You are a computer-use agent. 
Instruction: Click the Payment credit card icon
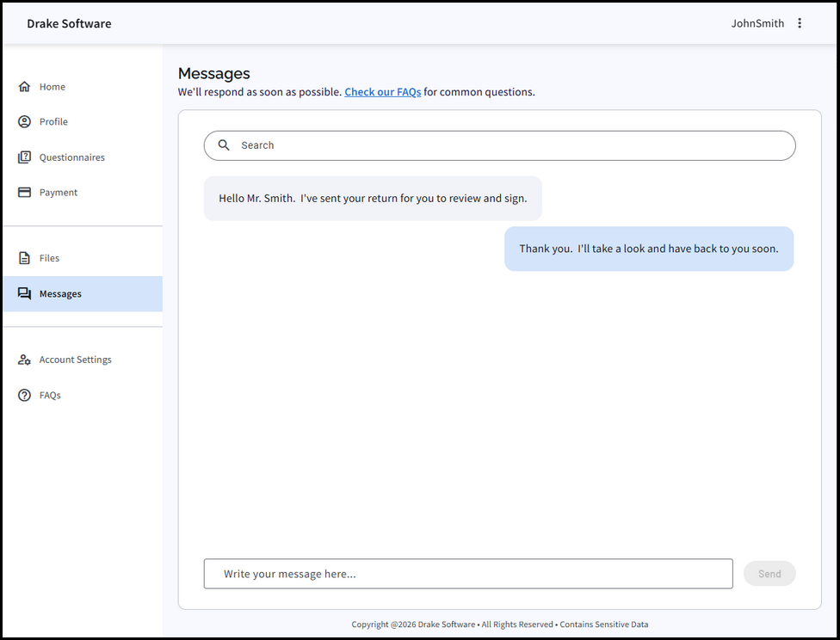[24, 193]
